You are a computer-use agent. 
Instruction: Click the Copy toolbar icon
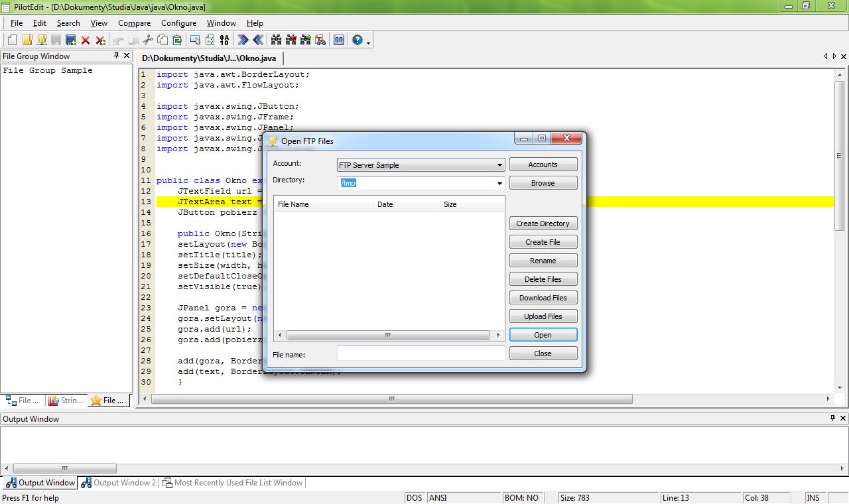pos(163,40)
